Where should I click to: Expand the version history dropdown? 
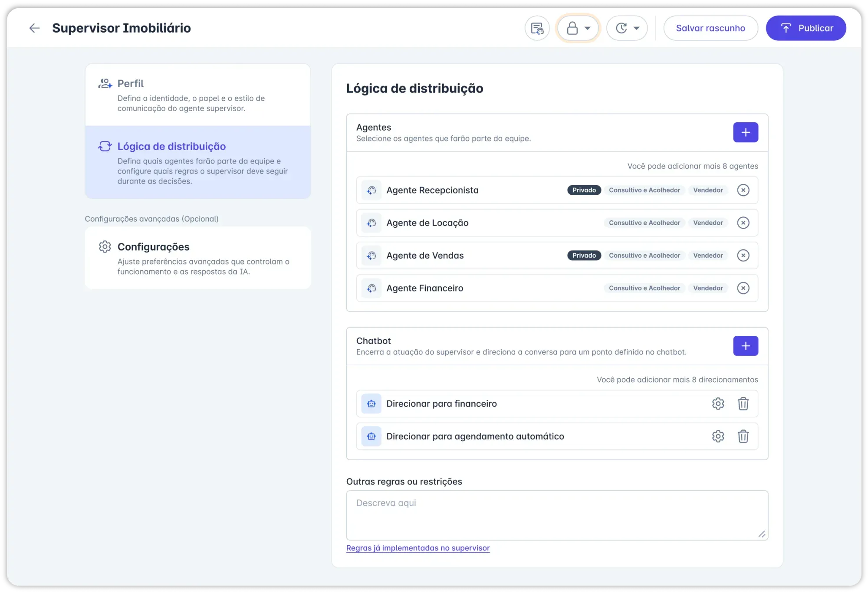[x=627, y=28]
